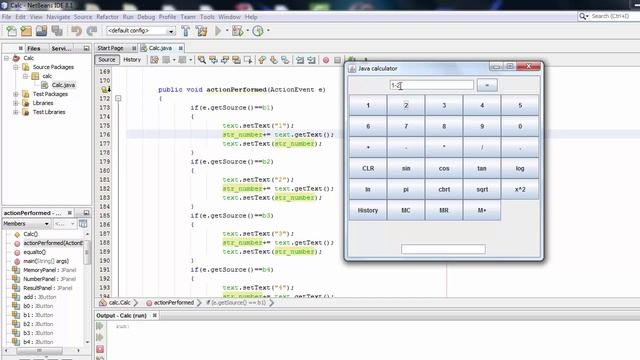The image size is (640, 360).
Task: Click the x^2 button in calculator
Action: pyautogui.click(x=520, y=189)
